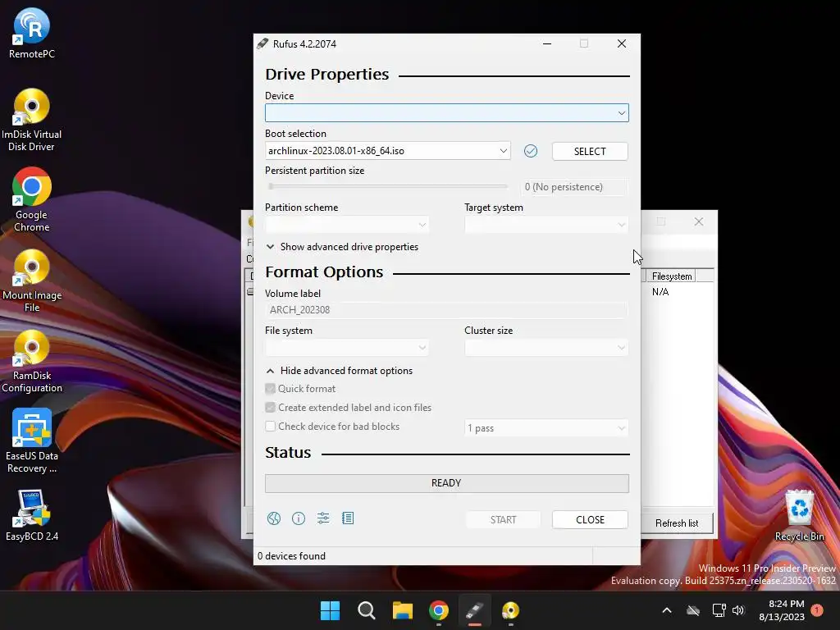Click the CLOSE button in Rufus

590,519
